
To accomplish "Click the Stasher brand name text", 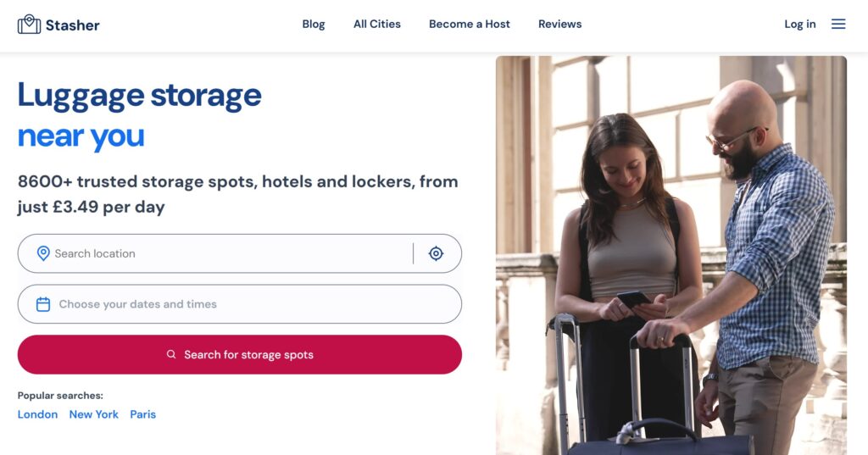I will click(73, 25).
